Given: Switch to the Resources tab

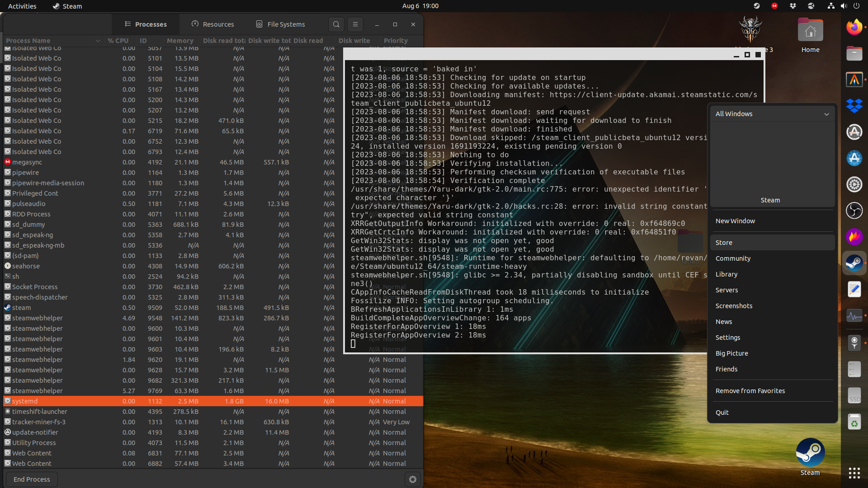Looking at the screenshot, I should click(212, 24).
